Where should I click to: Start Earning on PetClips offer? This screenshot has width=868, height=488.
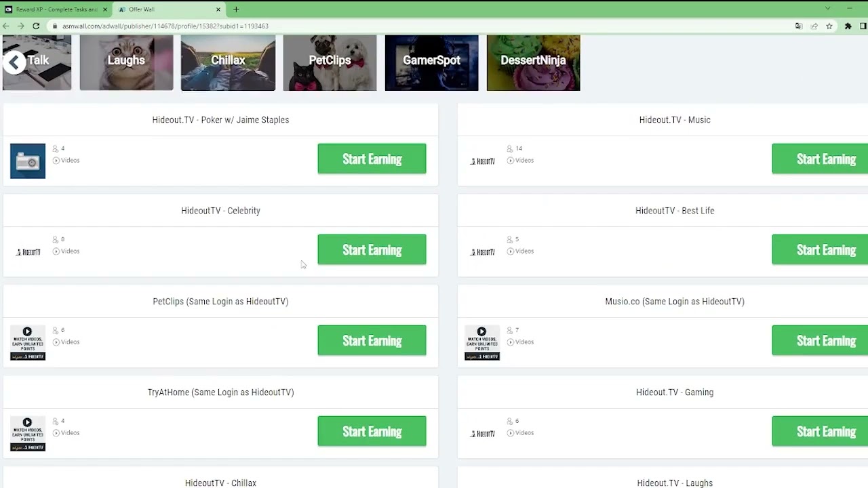[372, 340]
